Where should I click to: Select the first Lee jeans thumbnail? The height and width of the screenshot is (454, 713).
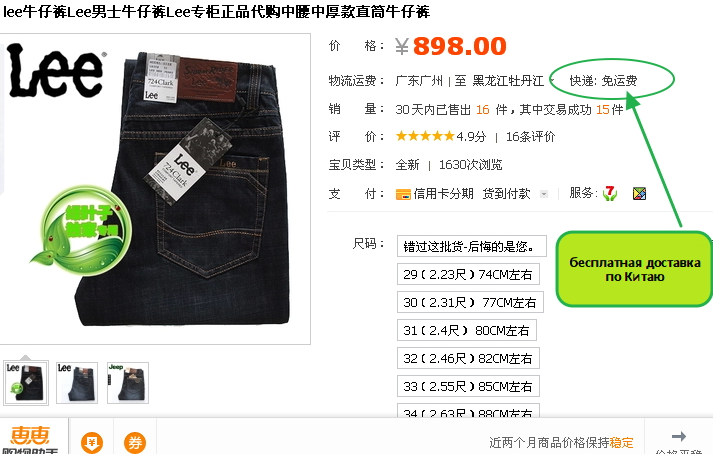[x=25, y=383]
